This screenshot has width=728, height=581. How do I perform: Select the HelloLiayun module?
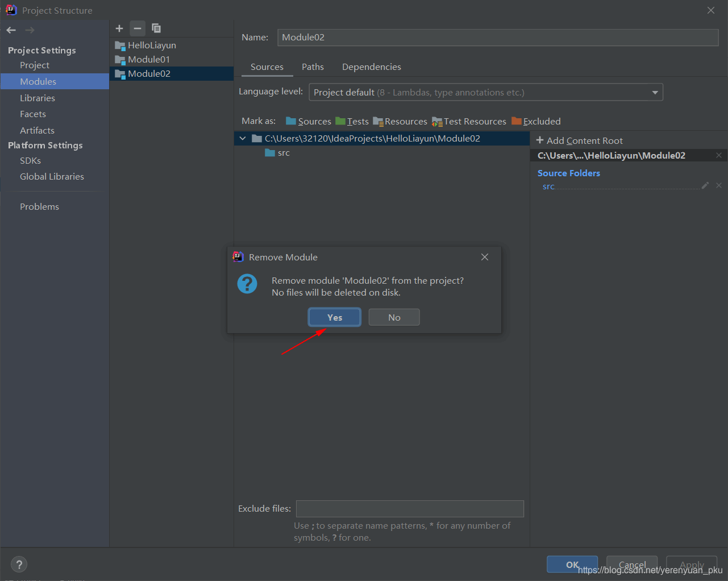pyautogui.click(x=172, y=45)
